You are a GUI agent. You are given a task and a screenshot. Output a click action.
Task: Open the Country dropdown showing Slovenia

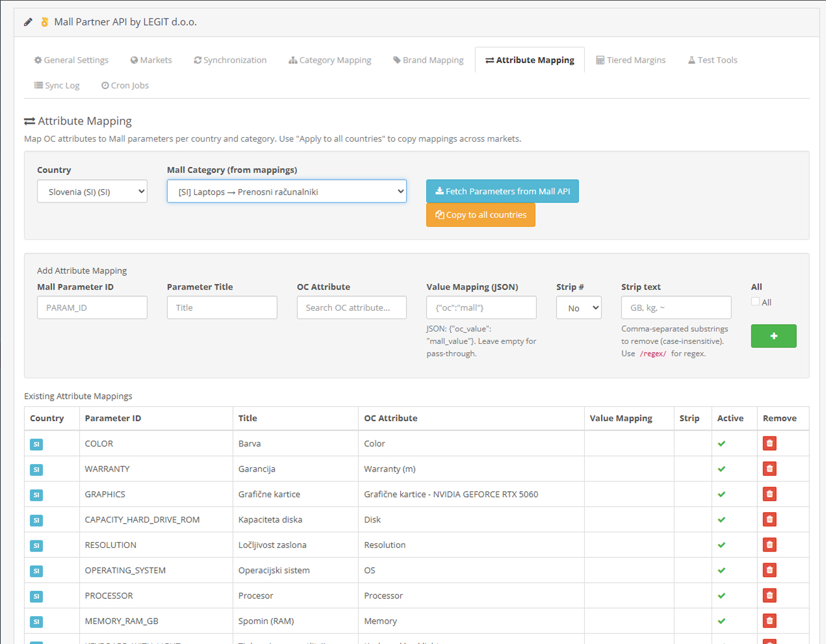tap(92, 192)
